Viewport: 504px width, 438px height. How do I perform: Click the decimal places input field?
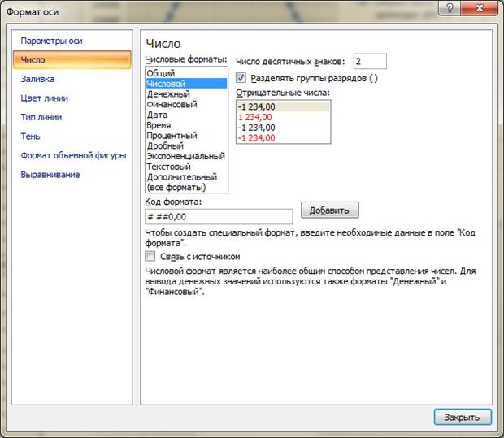pyautogui.click(x=370, y=61)
